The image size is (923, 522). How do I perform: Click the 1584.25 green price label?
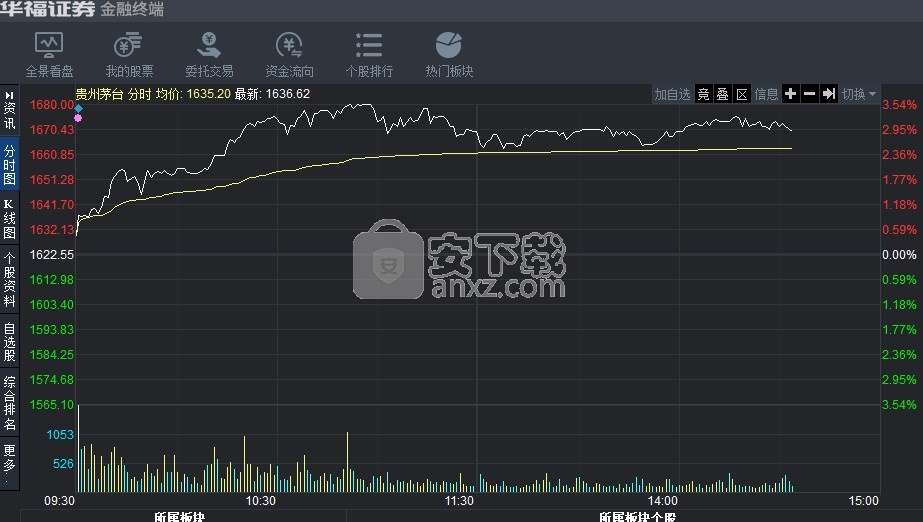coord(52,355)
